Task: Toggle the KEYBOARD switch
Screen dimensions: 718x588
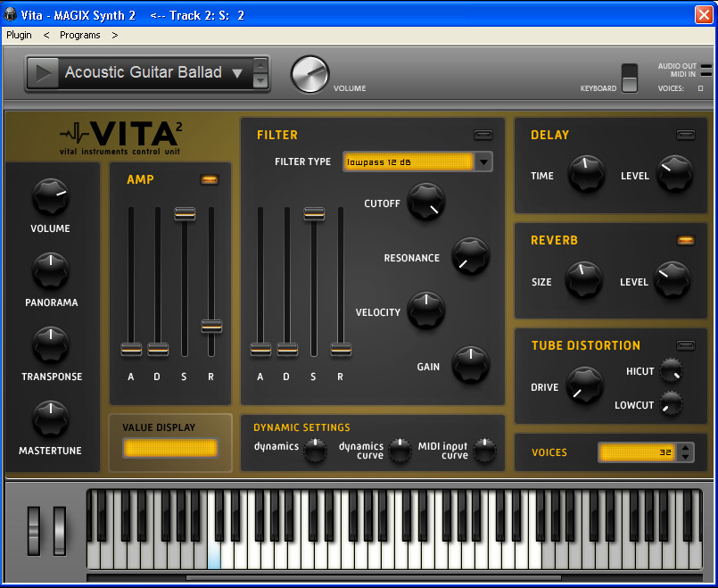Action: click(x=629, y=79)
